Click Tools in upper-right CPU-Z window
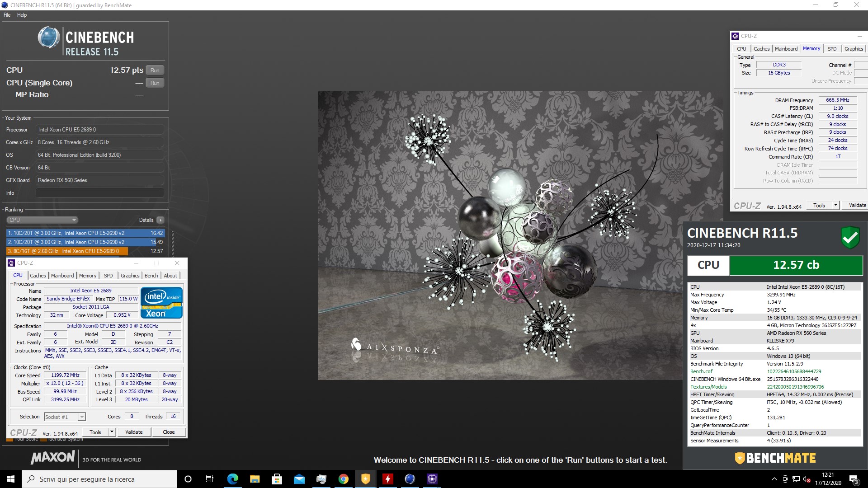This screenshot has width=868, height=488. coord(819,206)
